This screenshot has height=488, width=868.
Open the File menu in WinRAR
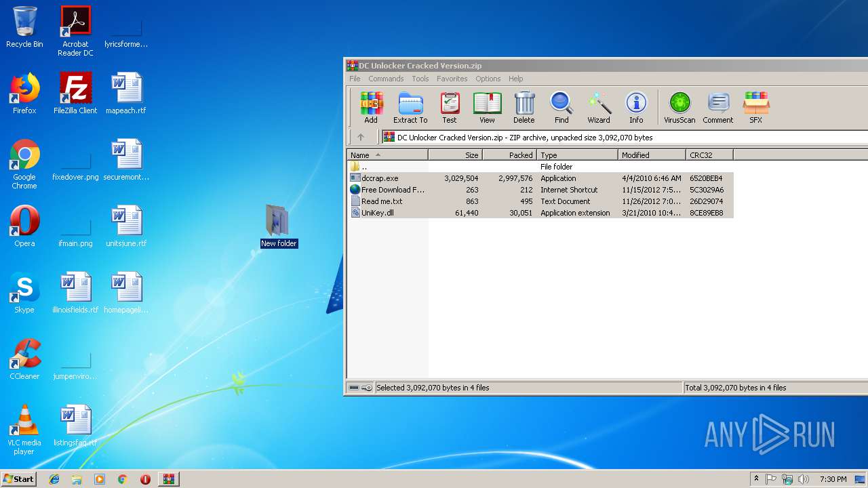355,79
